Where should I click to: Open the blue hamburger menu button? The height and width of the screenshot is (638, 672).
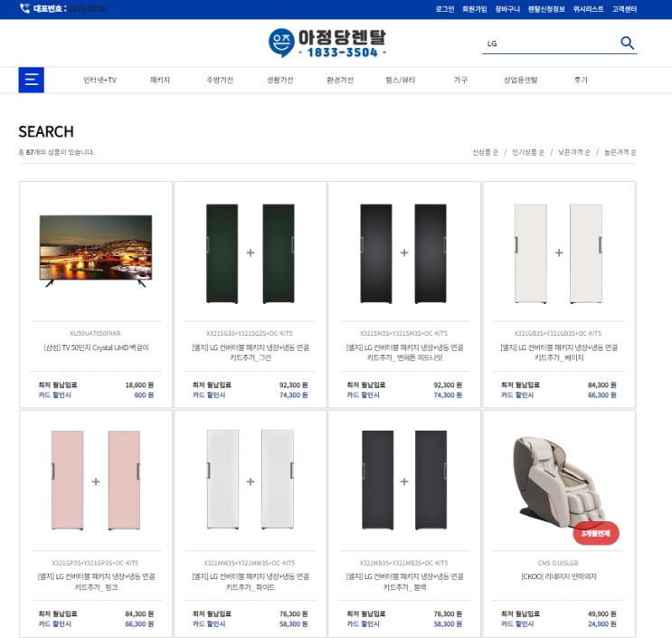click(x=32, y=80)
